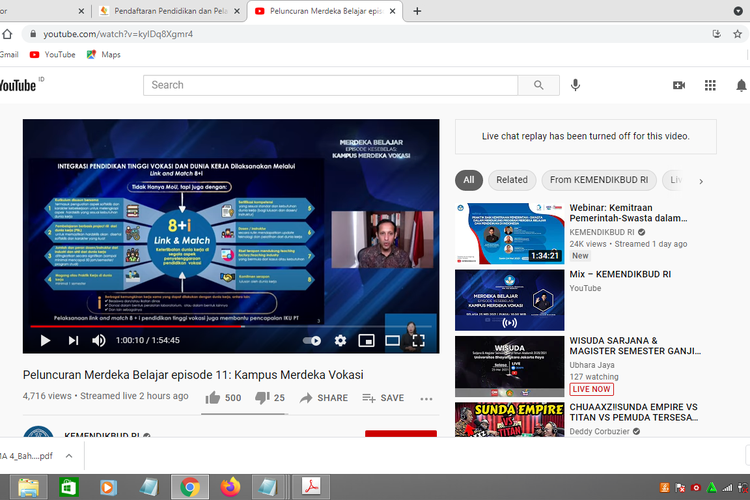Click the search magnifier button
750x500 pixels.
pos(539,85)
